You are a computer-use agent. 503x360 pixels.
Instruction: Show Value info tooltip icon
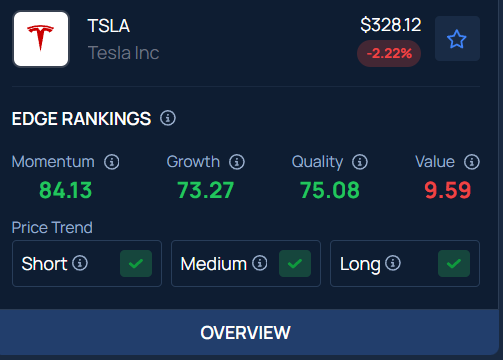pos(472,162)
